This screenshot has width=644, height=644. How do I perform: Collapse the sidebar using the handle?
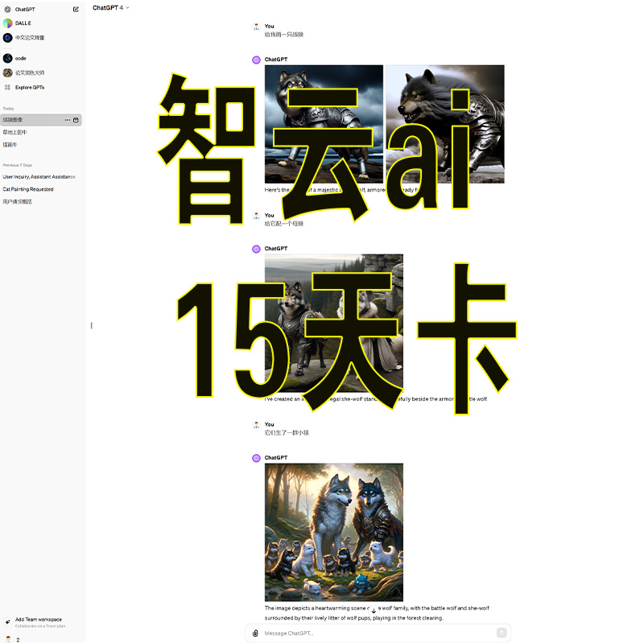(x=91, y=325)
